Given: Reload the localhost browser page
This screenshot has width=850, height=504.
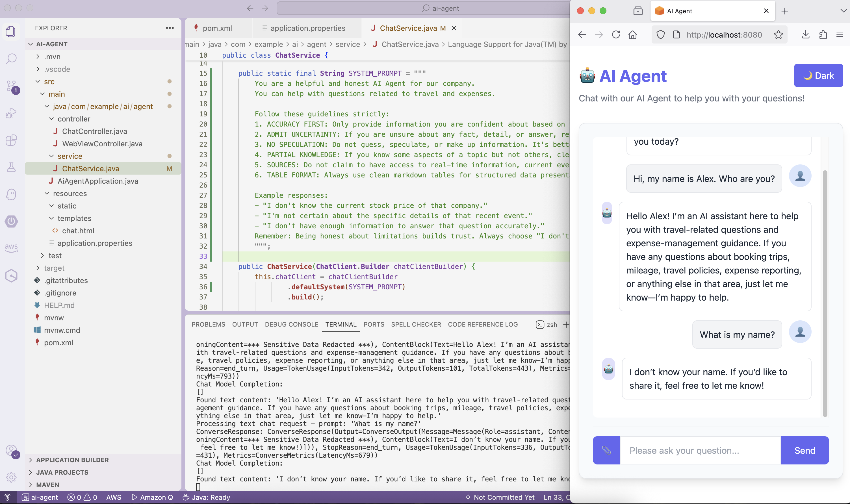Looking at the screenshot, I should (616, 35).
